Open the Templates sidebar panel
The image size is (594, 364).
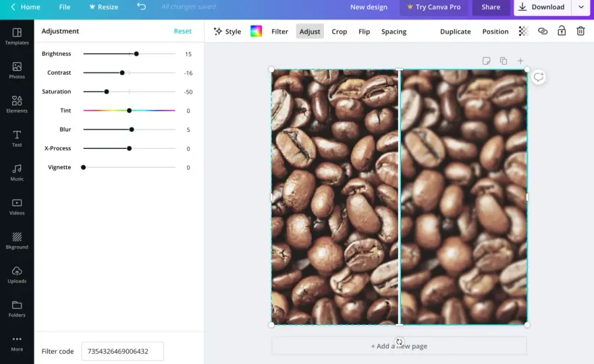click(x=17, y=36)
